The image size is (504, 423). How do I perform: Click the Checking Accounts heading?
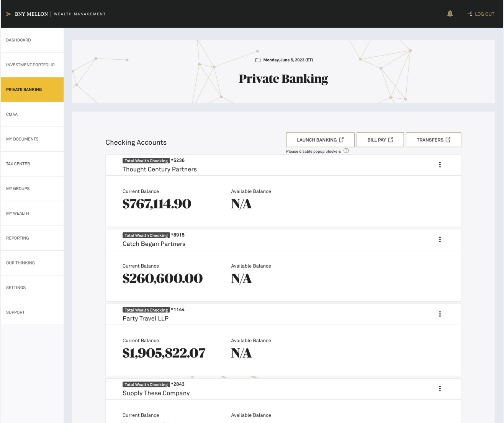[136, 142]
